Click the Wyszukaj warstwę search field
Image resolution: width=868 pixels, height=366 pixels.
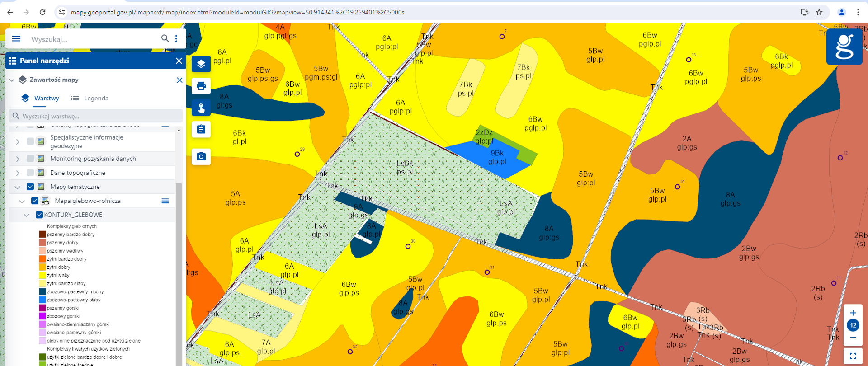click(x=99, y=116)
